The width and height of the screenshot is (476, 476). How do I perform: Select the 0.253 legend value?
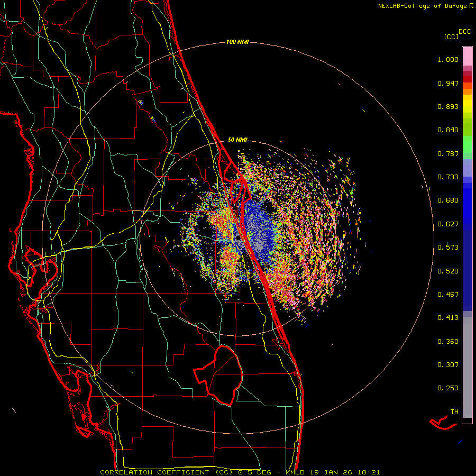pyautogui.click(x=448, y=388)
